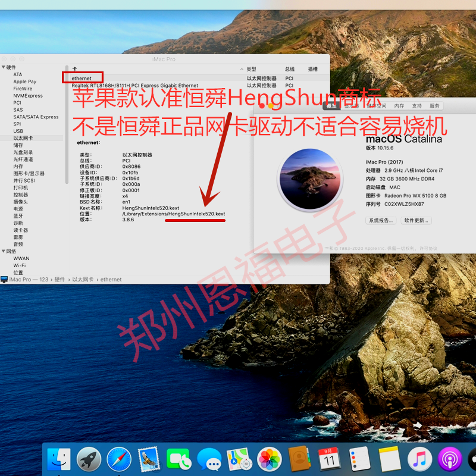Open Finder from the dock
Screen dimensions: 476x476
pyautogui.click(x=59, y=459)
